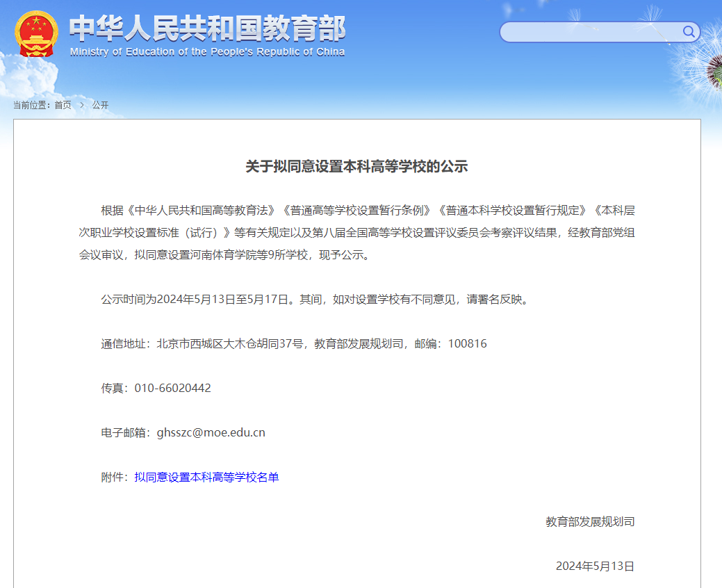Click the paragraph mentioning 河南体育学院等9所学校

coord(357,233)
